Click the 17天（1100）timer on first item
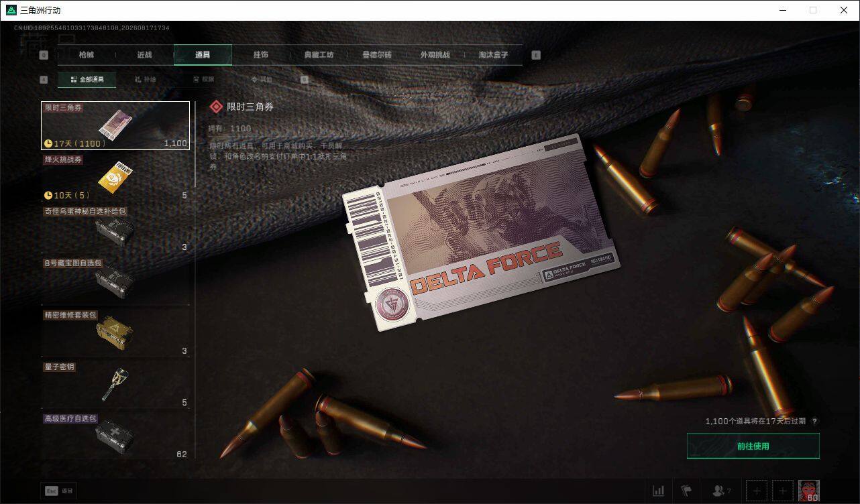The height and width of the screenshot is (504, 860). click(x=74, y=143)
